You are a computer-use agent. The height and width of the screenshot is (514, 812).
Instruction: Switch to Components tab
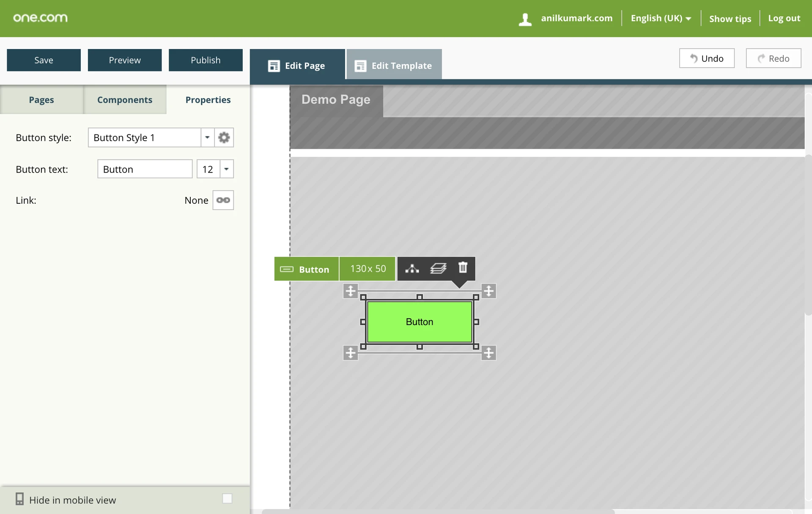125,100
